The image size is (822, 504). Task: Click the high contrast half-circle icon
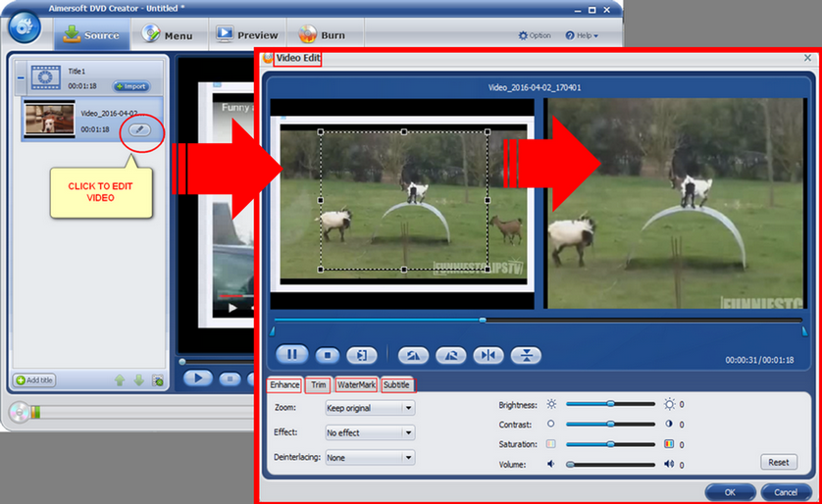click(669, 424)
